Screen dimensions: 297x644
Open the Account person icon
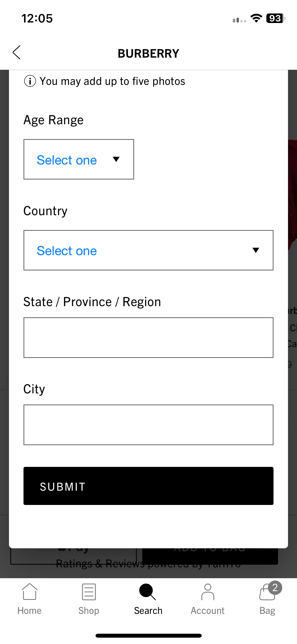coord(208,592)
